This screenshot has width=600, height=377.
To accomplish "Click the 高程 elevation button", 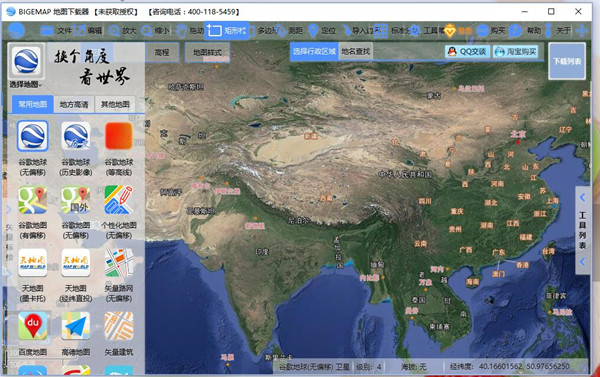I will 162,52.
